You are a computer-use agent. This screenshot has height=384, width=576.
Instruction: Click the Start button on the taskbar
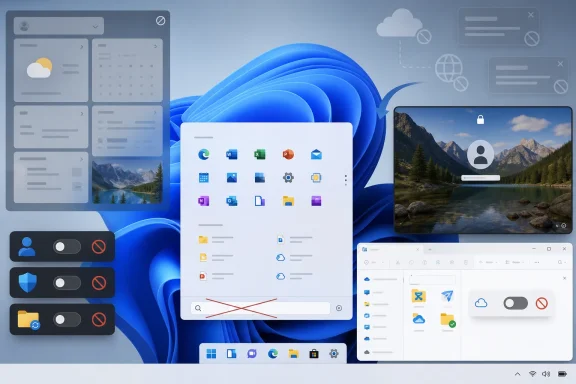212,354
